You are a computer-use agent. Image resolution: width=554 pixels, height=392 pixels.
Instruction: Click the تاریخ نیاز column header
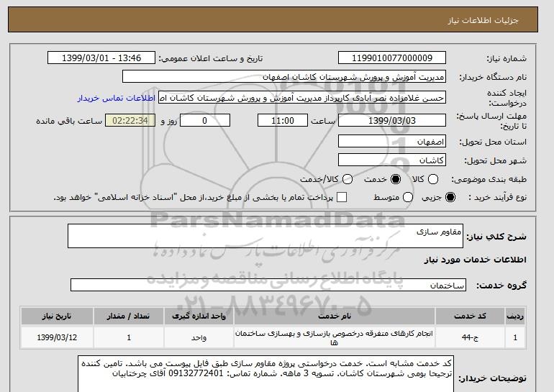[x=57, y=316]
